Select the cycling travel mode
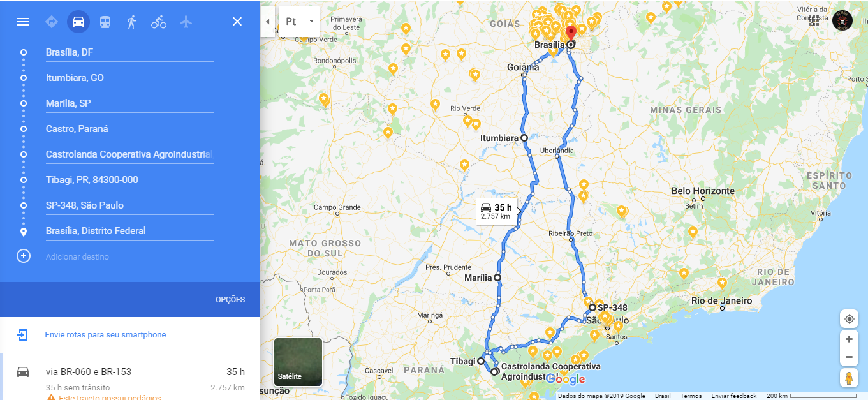868x400 pixels. pos(159,22)
